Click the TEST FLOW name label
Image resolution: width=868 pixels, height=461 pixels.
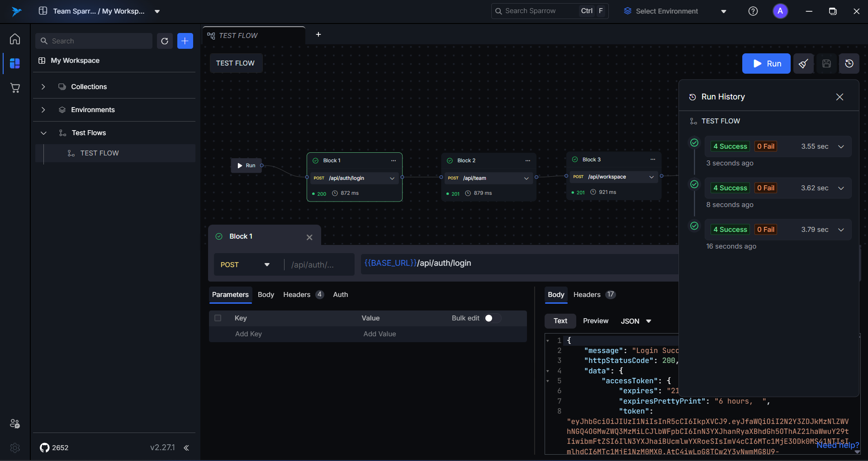235,63
